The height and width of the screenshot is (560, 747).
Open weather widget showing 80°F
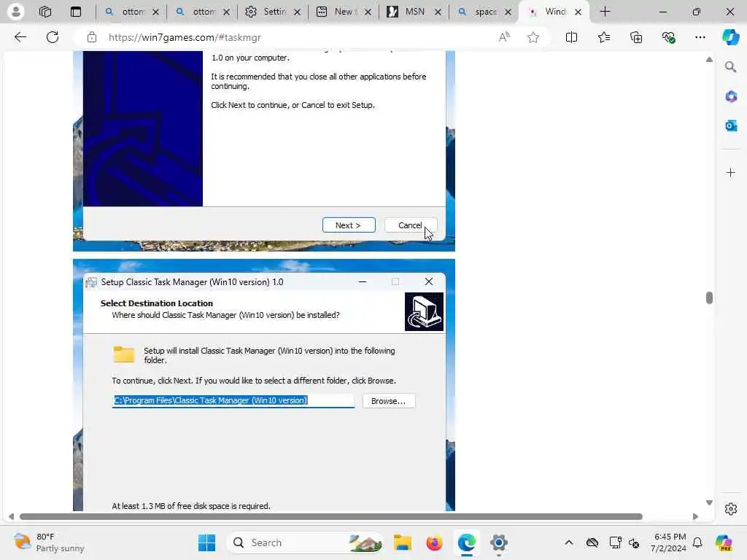(49, 542)
